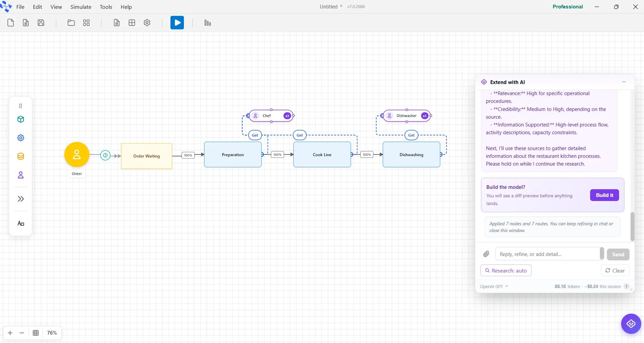Open the Edit menu
Image resolution: width=644 pixels, height=343 pixels.
point(37,7)
